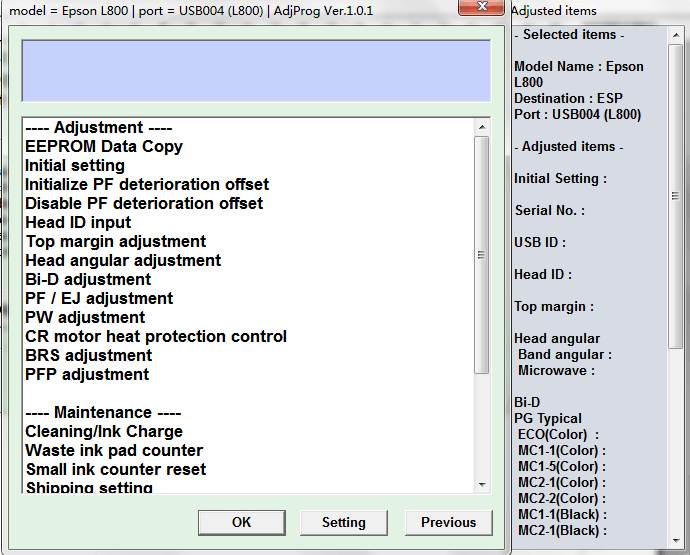Close the AdjProg window
This screenshot has height=555, width=690.
[x=482, y=9]
